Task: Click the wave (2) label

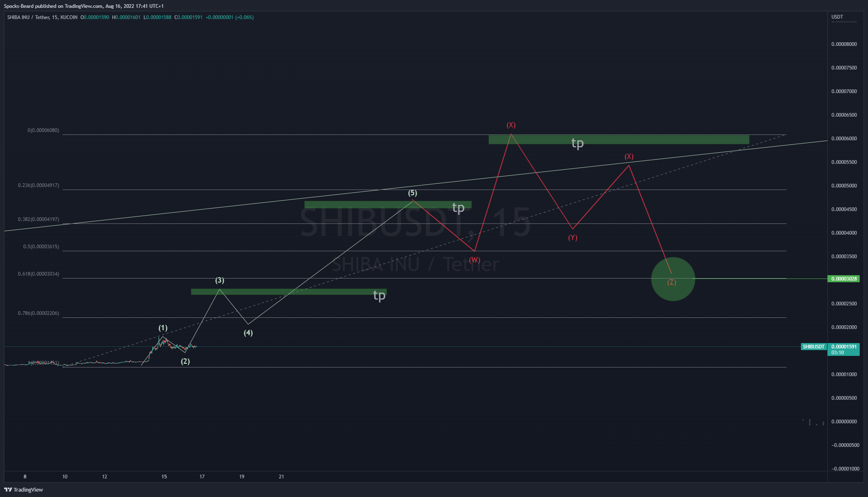Action: pyautogui.click(x=185, y=361)
